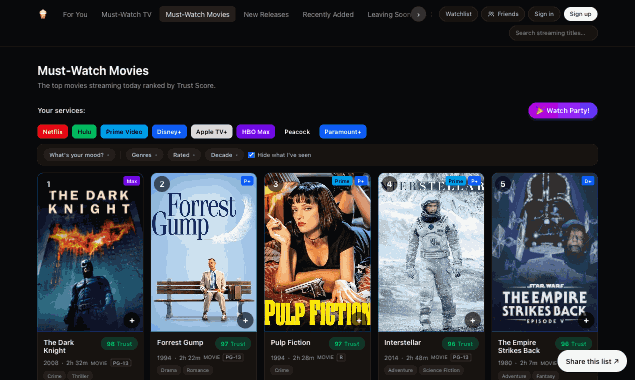The image size is (635, 380).
Task: Select the Must-Watch Movies tab
Action: tap(197, 15)
